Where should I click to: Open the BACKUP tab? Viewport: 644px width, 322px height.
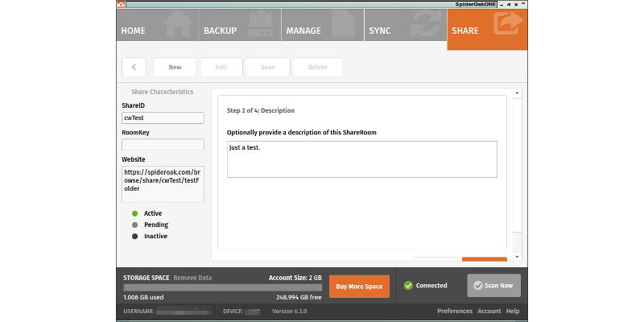click(220, 31)
